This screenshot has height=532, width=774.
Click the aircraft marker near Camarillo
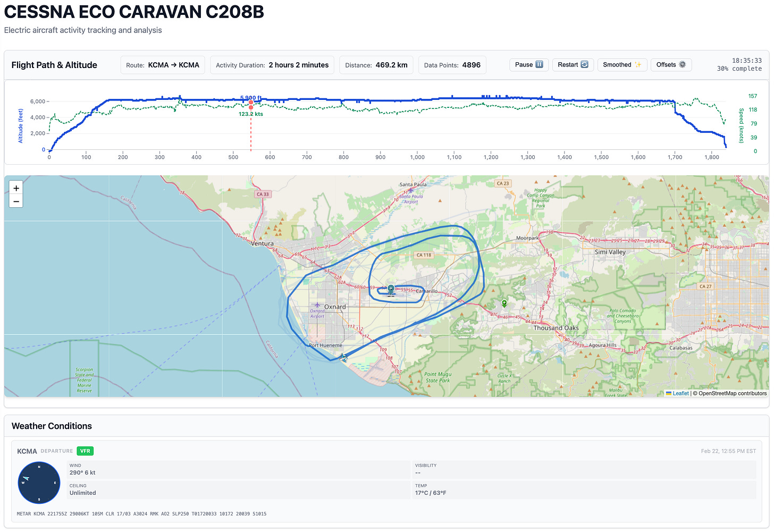[x=391, y=290]
